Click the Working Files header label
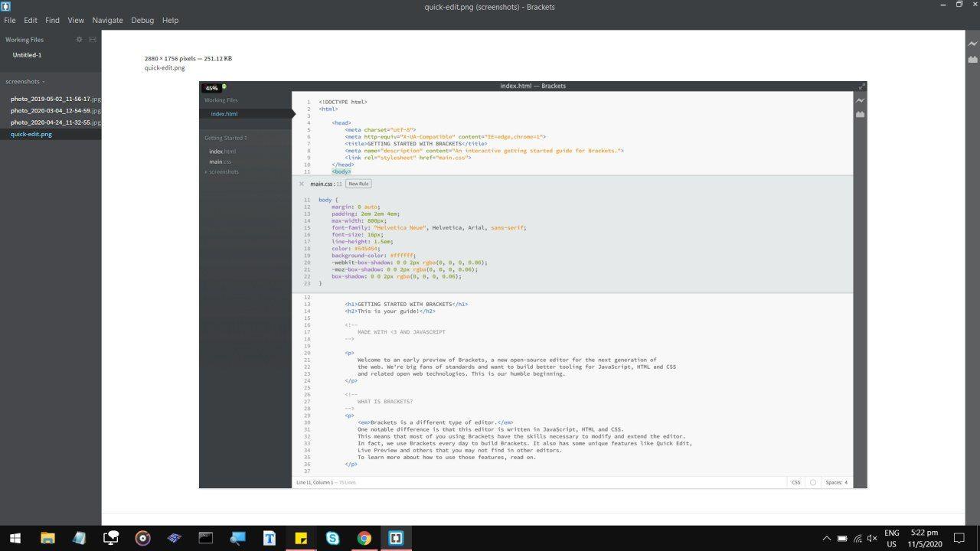Viewport: 980px width, 551px height. (x=24, y=39)
